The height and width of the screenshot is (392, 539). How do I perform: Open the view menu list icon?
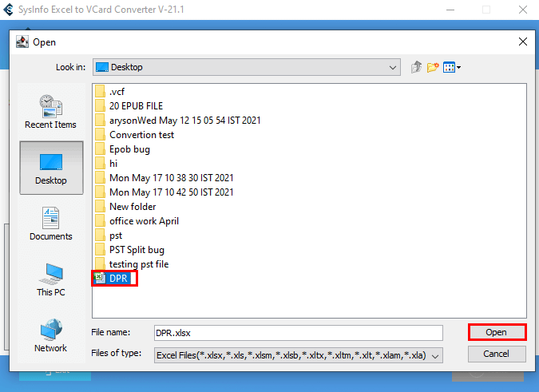pos(452,67)
